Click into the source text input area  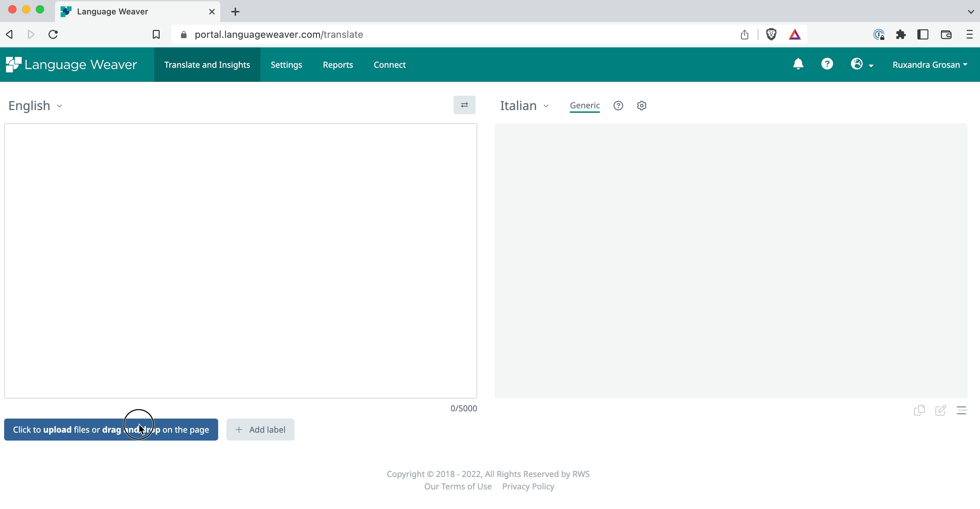pos(241,261)
